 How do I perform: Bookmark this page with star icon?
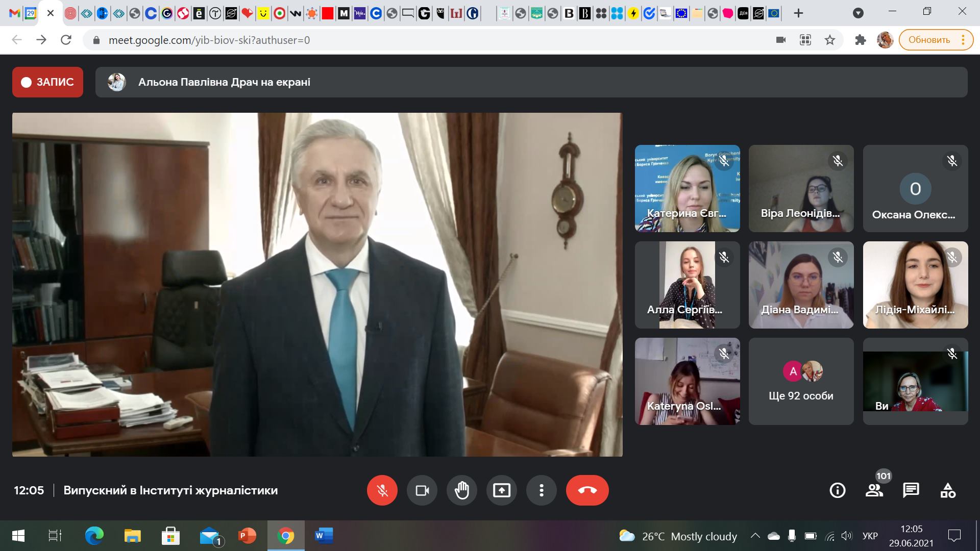click(830, 40)
